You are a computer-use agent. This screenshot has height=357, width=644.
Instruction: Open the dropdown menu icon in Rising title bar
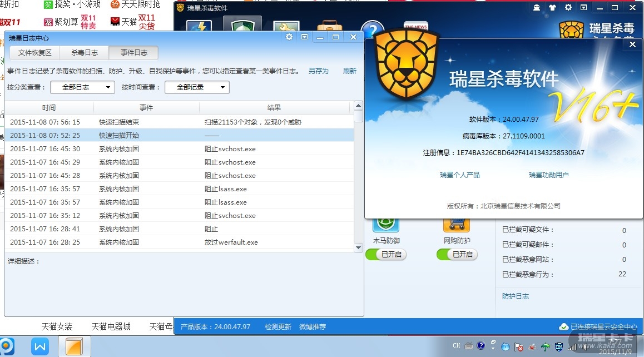pyautogui.click(x=583, y=7)
